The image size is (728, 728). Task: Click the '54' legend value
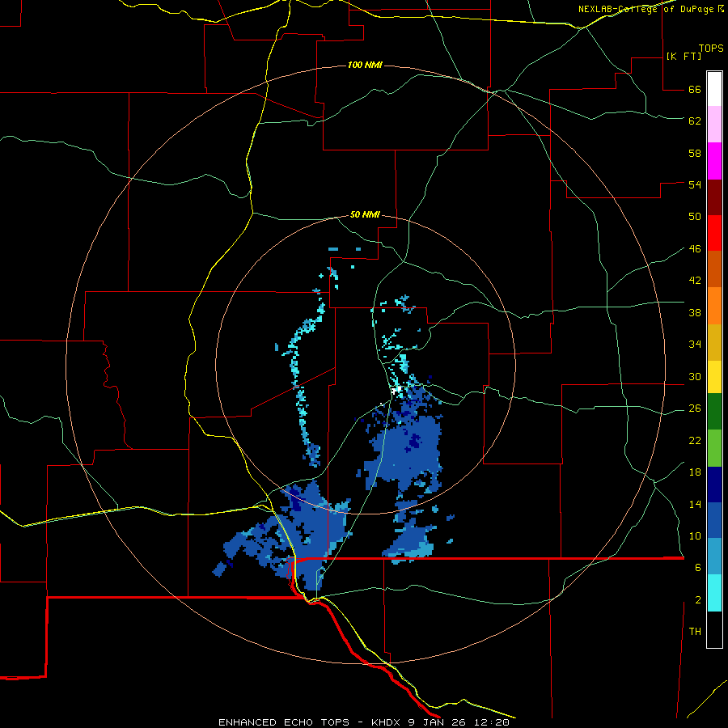pos(695,184)
